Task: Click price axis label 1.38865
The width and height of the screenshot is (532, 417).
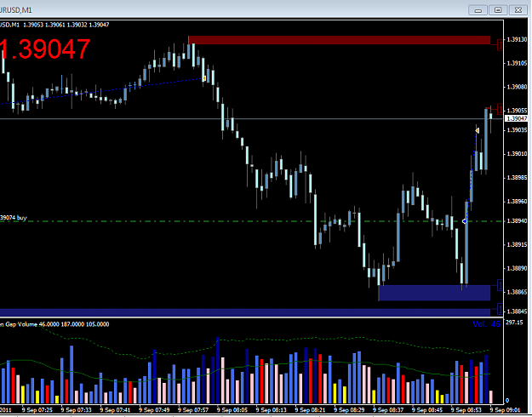Action: [517, 292]
